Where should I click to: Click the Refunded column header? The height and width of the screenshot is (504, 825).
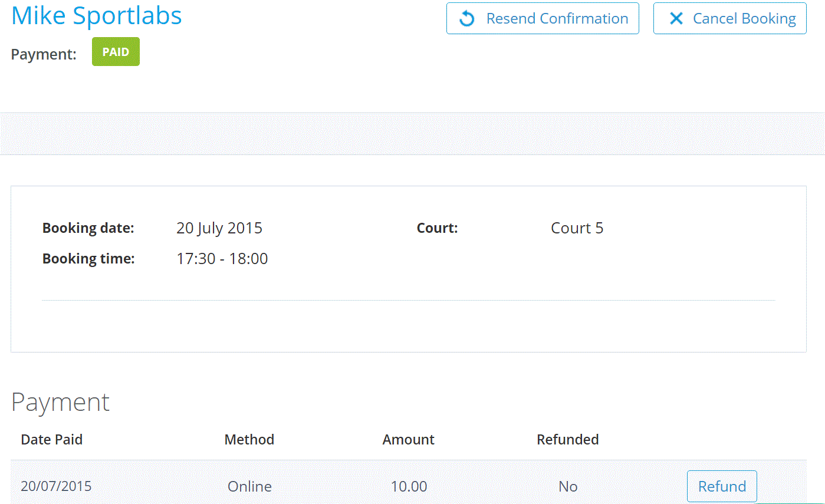[x=567, y=439]
